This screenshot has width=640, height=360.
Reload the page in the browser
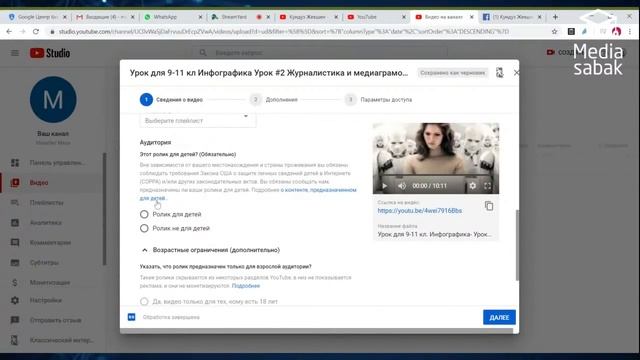pos(36,31)
